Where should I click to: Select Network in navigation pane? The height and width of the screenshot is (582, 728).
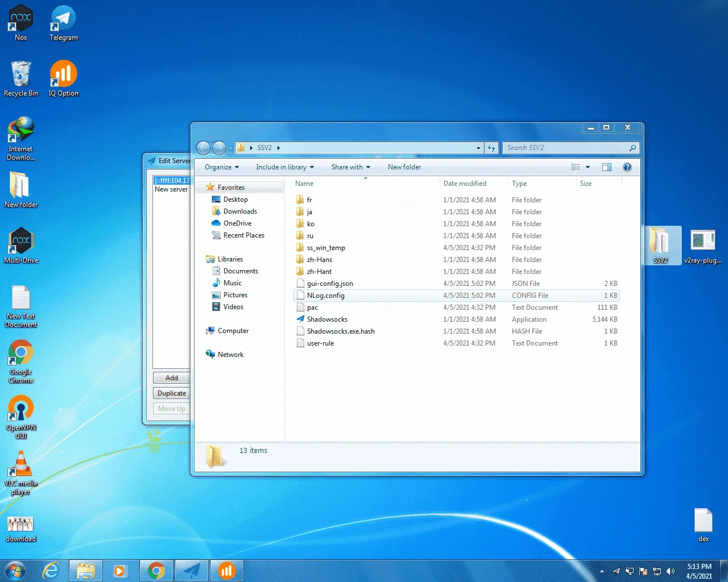click(230, 355)
